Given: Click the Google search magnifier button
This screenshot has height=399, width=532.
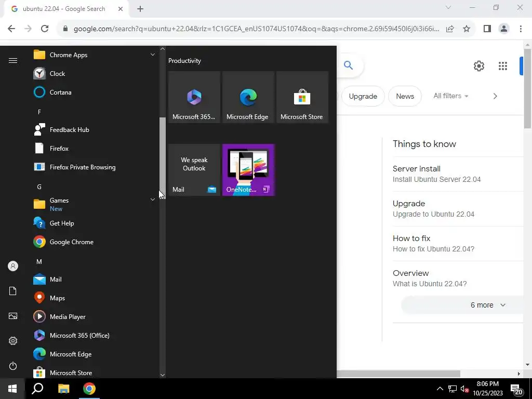Looking at the screenshot, I should pos(348,65).
